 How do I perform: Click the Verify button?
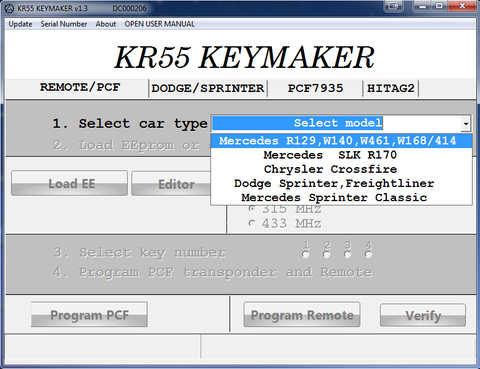pyautogui.click(x=423, y=315)
